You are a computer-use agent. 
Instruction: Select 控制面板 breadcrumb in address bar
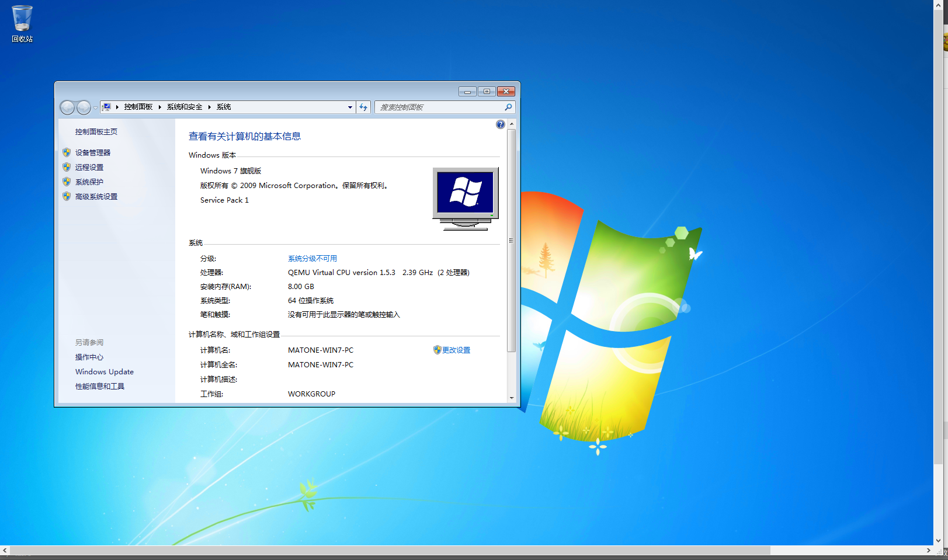(x=138, y=107)
